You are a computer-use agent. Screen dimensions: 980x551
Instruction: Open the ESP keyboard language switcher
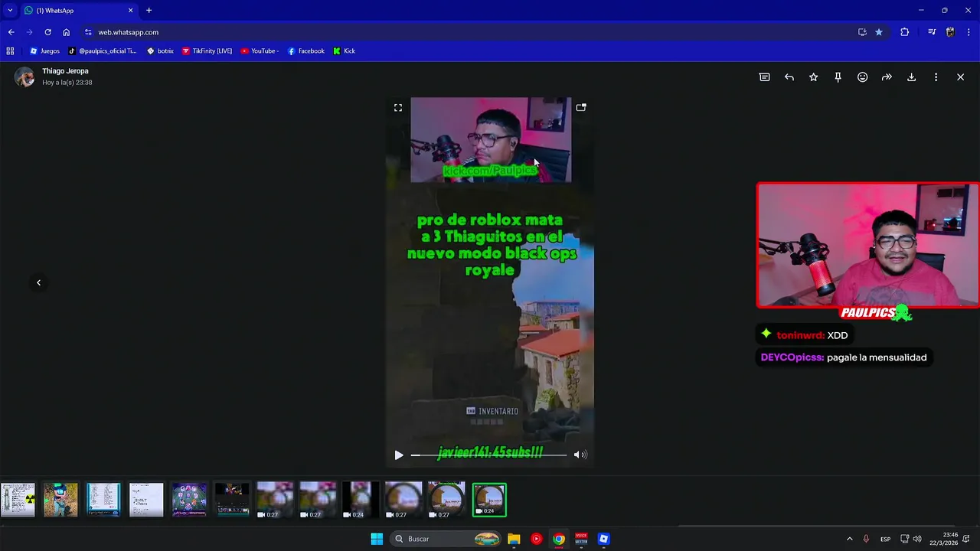tap(885, 539)
